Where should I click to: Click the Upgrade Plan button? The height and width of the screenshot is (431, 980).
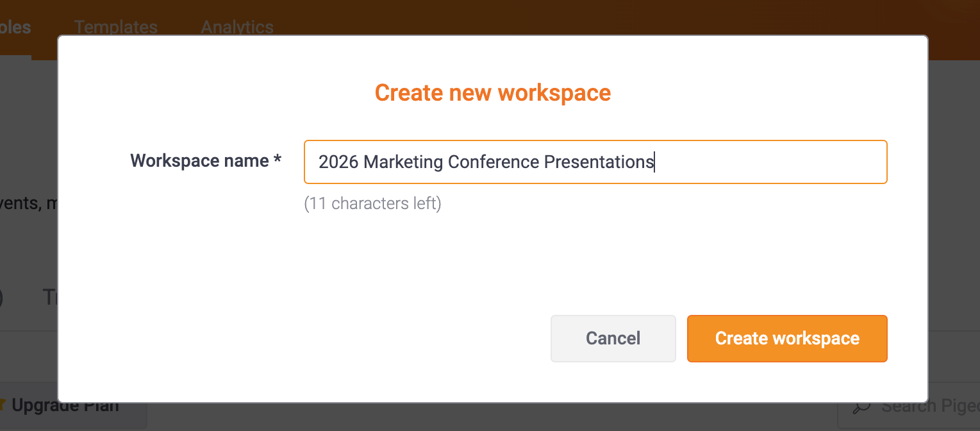pyautogui.click(x=65, y=405)
